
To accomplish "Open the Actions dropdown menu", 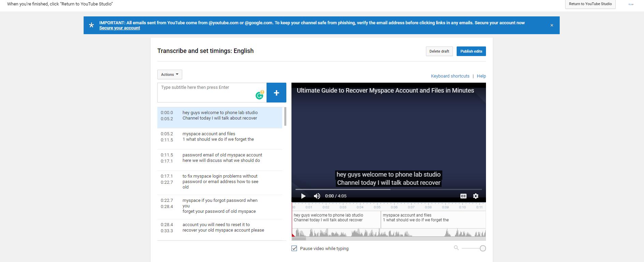I will pos(170,74).
